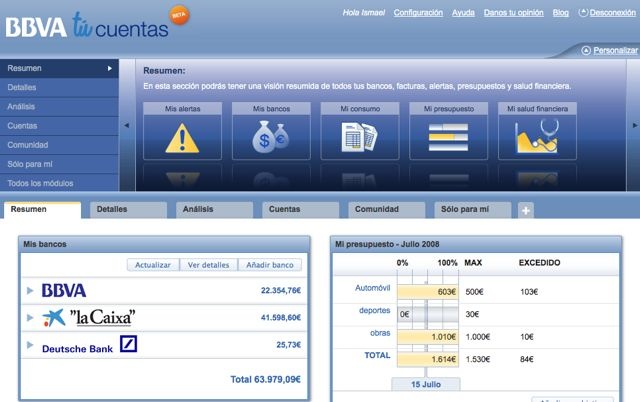
Task: Click the BBVA tú cuentas logo
Action: point(87,27)
